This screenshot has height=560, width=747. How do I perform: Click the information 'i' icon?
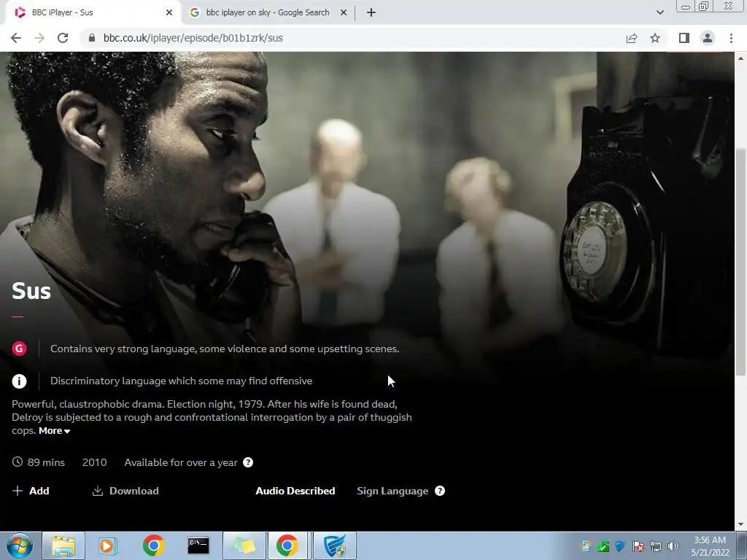click(19, 381)
